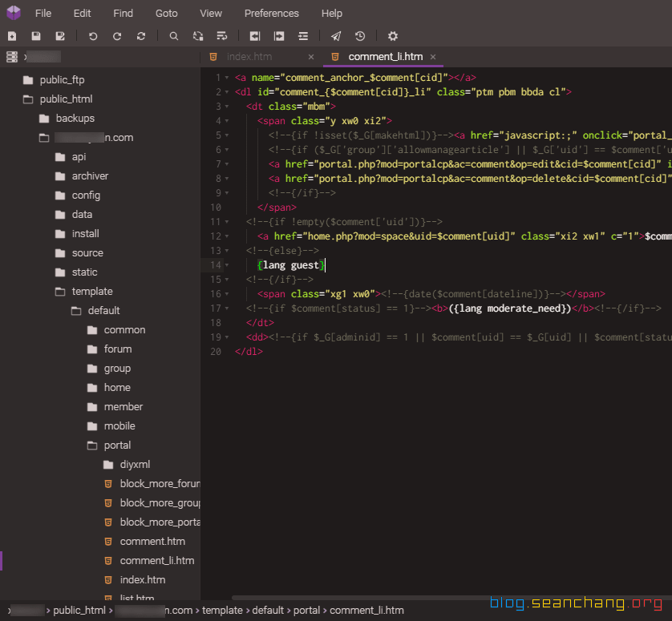The width and height of the screenshot is (672, 621).
Task: Toggle word wrap toolbar icon
Action: click(x=222, y=36)
